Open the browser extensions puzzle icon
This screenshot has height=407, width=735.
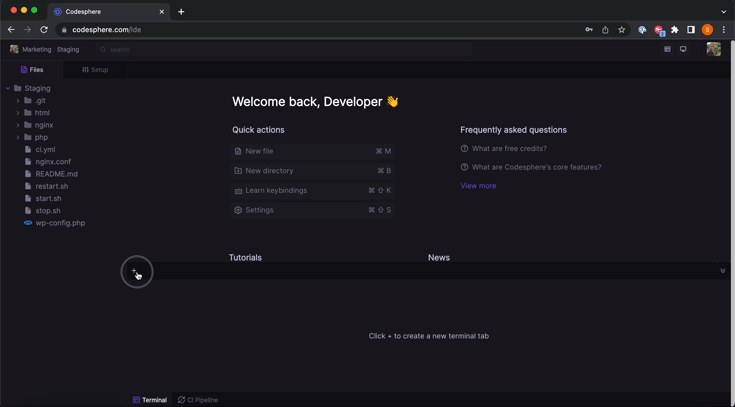point(675,30)
